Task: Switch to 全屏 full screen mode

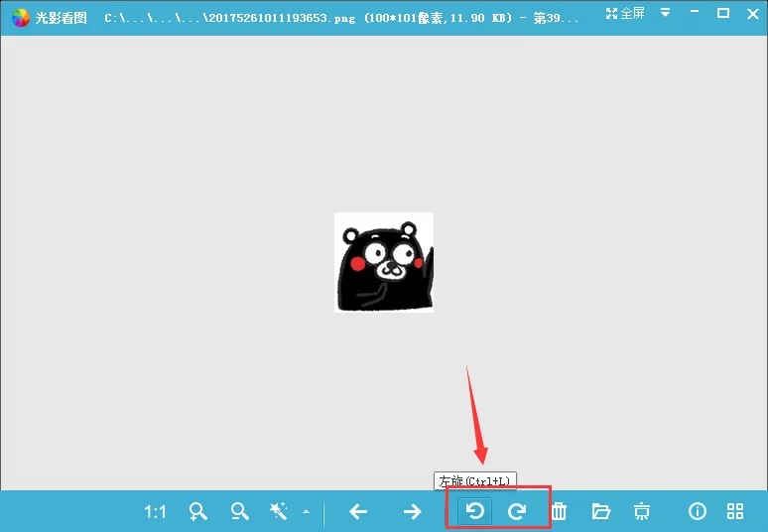Action: (x=625, y=13)
